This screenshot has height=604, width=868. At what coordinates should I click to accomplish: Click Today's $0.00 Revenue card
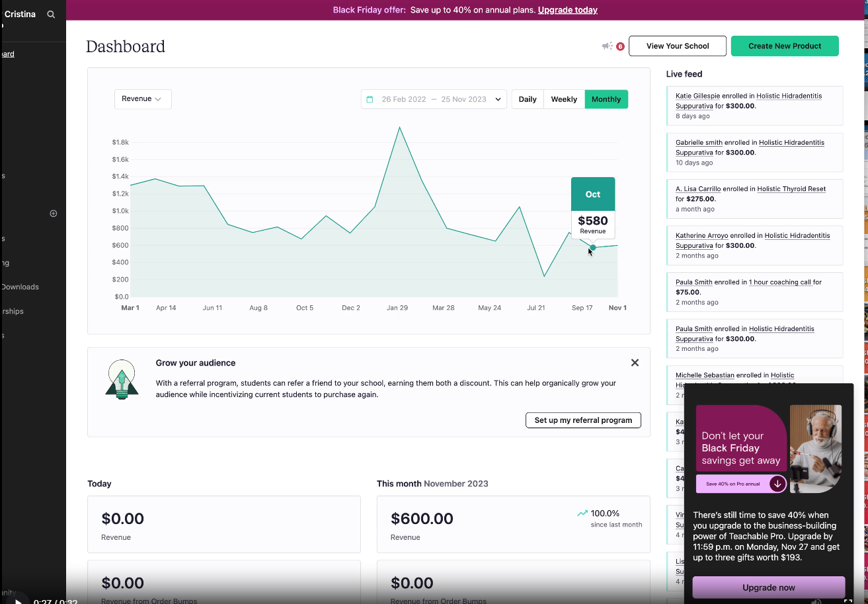[224, 524]
